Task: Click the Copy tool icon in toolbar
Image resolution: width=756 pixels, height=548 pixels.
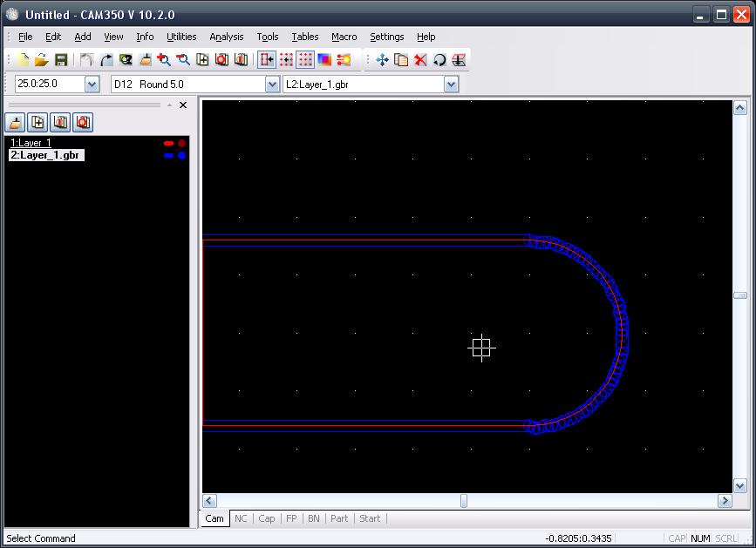Action: click(x=401, y=60)
